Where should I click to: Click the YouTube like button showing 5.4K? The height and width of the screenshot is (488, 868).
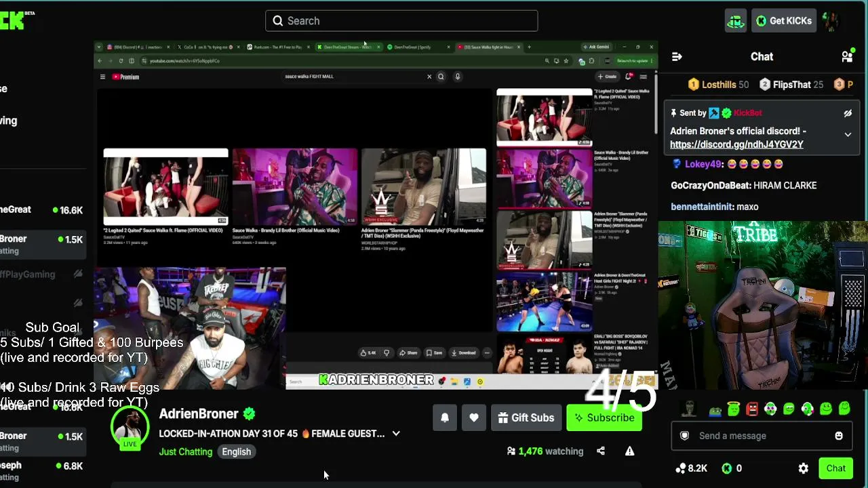click(368, 353)
